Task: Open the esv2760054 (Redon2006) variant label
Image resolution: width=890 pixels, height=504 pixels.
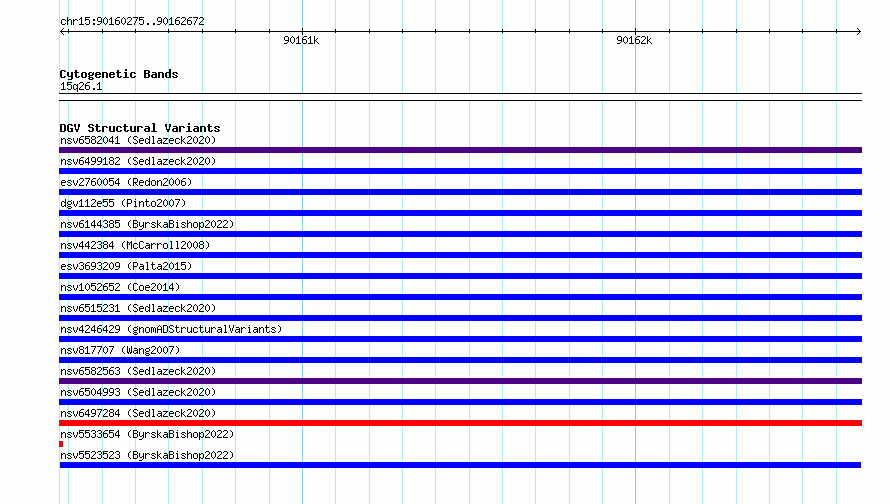Action: (x=126, y=182)
